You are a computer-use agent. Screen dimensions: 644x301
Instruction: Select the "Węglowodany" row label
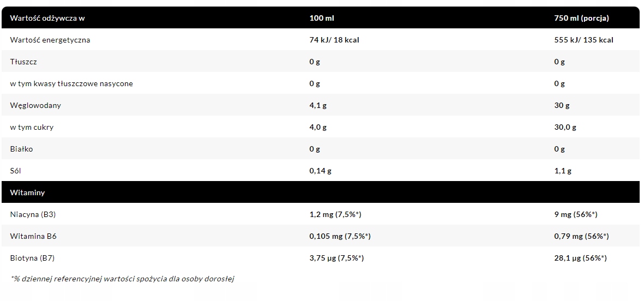click(x=35, y=105)
